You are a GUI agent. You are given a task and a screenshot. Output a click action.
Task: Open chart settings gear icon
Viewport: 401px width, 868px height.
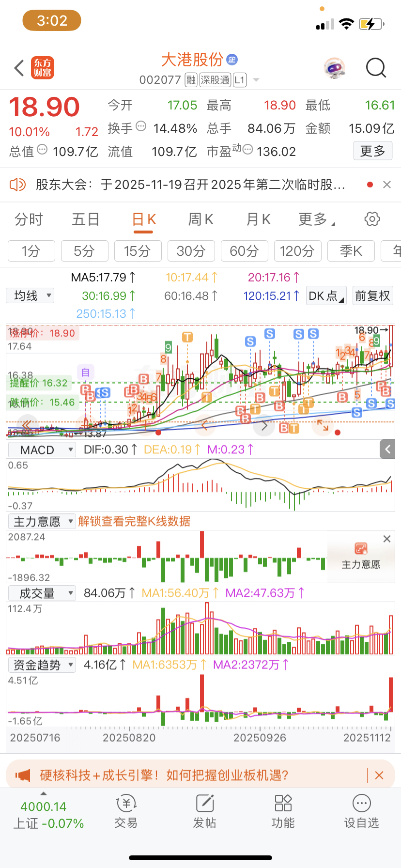(x=372, y=219)
